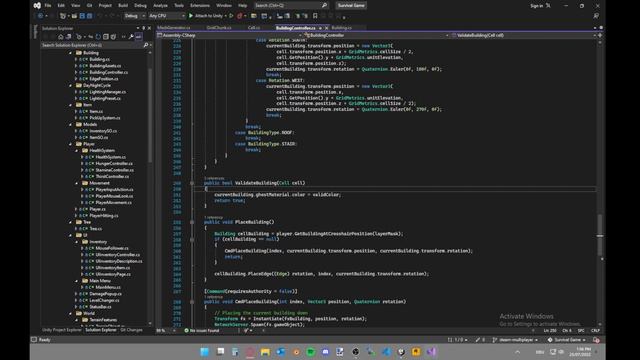The height and width of the screenshot is (360, 640).
Task: Open File Explorer from the taskbar
Action: [265, 352]
